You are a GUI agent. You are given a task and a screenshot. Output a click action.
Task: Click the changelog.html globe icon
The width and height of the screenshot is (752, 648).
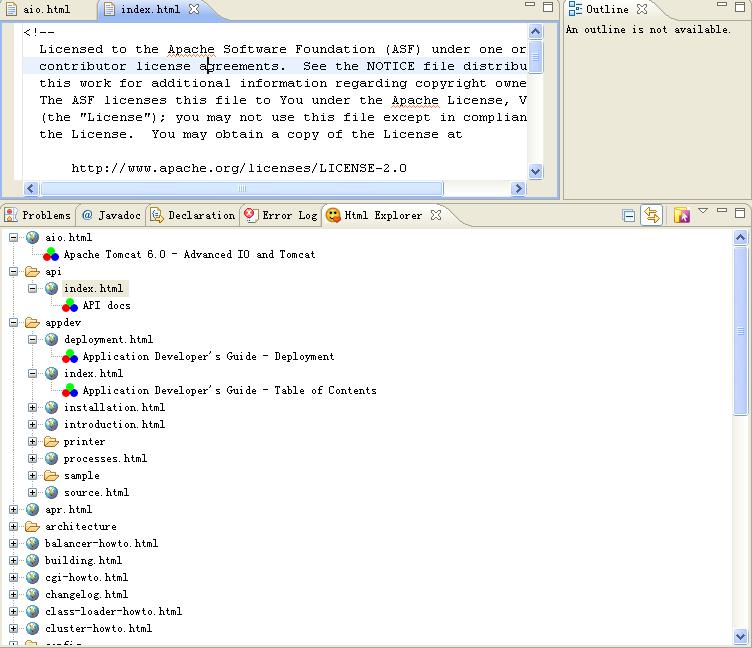coord(32,594)
